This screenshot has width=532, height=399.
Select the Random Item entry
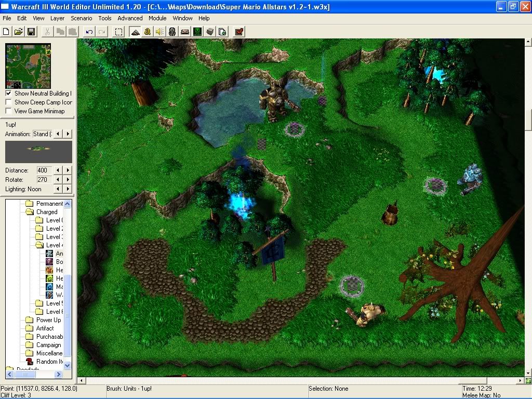point(46,362)
